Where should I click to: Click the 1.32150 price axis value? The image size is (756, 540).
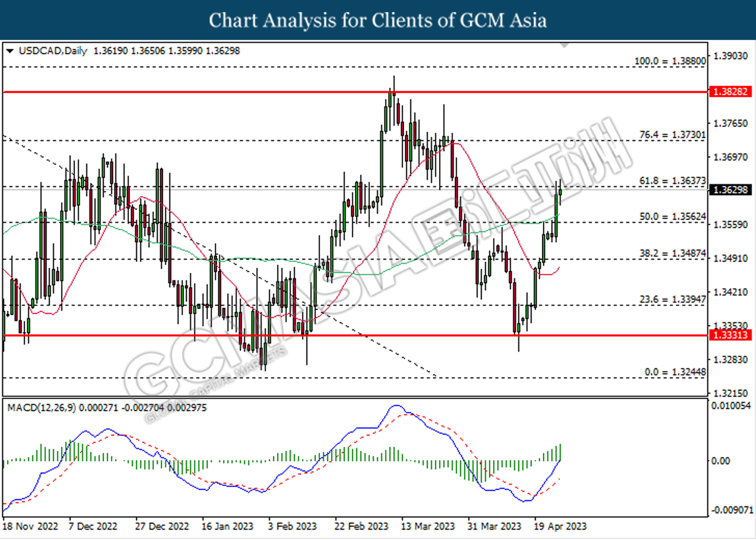731,393
